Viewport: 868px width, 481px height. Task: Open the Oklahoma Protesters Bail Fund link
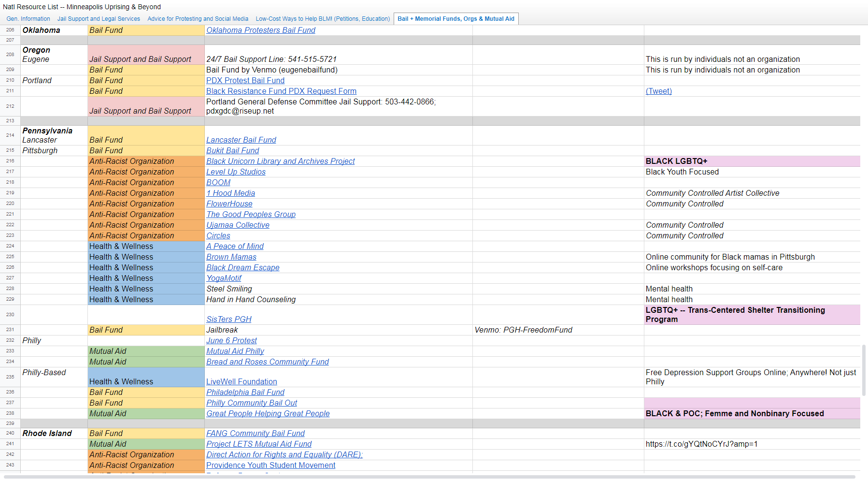pos(261,30)
